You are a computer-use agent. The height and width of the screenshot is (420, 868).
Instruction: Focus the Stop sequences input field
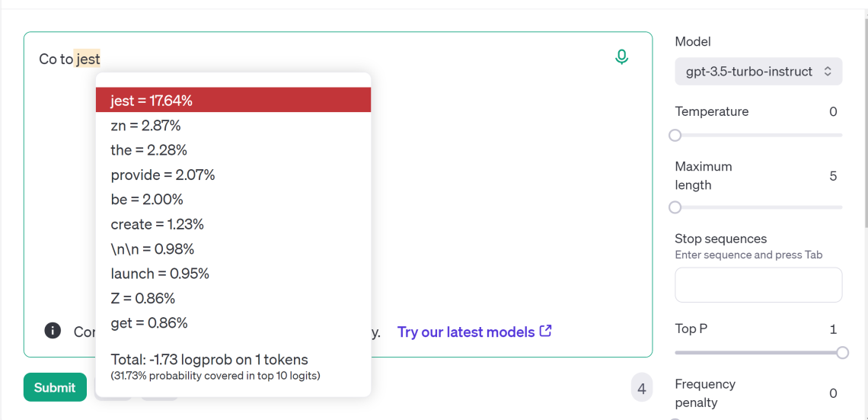(758, 284)
